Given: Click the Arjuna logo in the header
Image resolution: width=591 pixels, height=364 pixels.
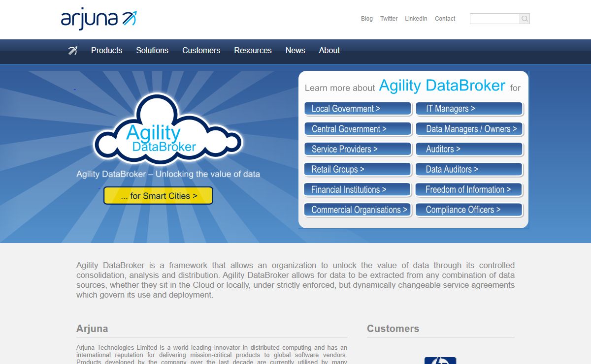Looking at the screenshot, I should pos(98,19).
